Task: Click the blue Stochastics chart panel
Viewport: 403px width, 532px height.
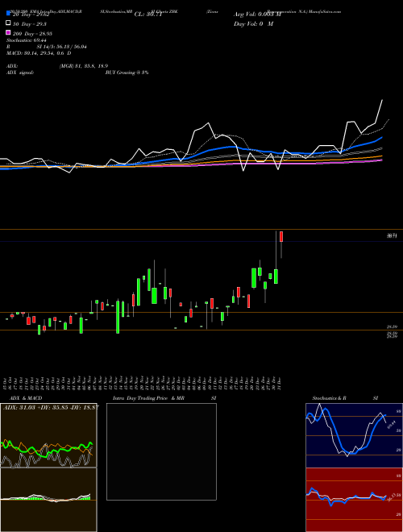Action: point(354,435)
